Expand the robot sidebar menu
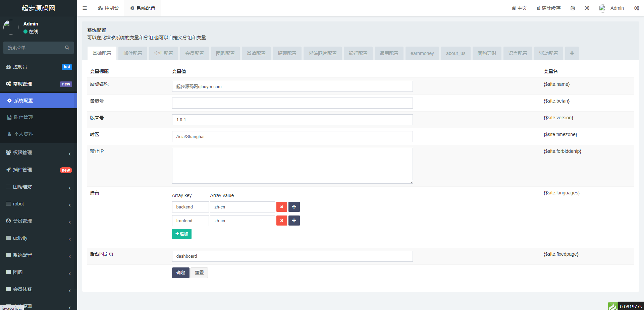The image size is (644, 310). pos(39,204)
